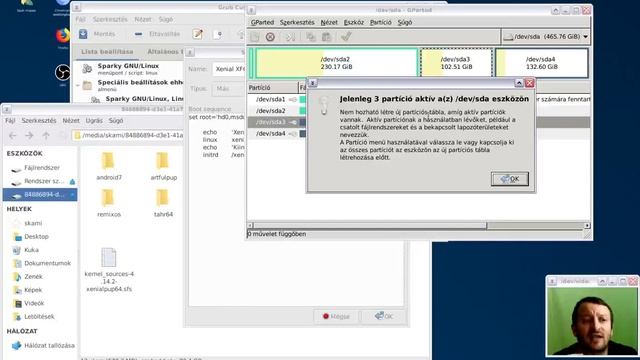The image size is (640, 360).
Task: Open the Súgó menu in GParted
Action: pos(404,22)
